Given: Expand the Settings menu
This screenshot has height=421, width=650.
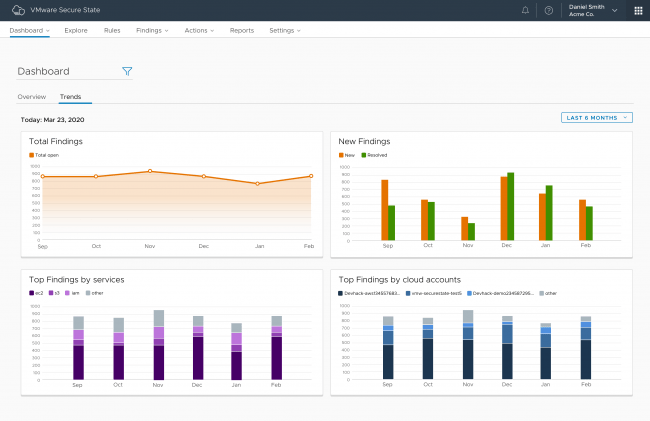Looking at the screenshot, I should [x=285, y=30].
